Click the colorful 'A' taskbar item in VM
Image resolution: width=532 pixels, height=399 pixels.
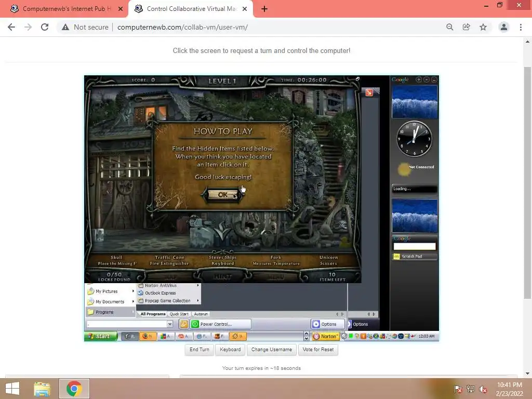165,336
